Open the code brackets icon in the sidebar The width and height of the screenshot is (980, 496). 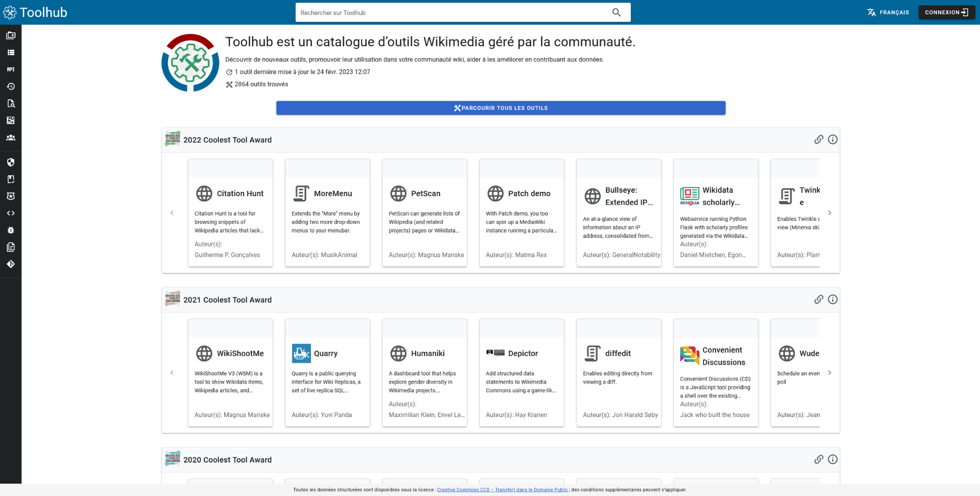pos(11,213)
